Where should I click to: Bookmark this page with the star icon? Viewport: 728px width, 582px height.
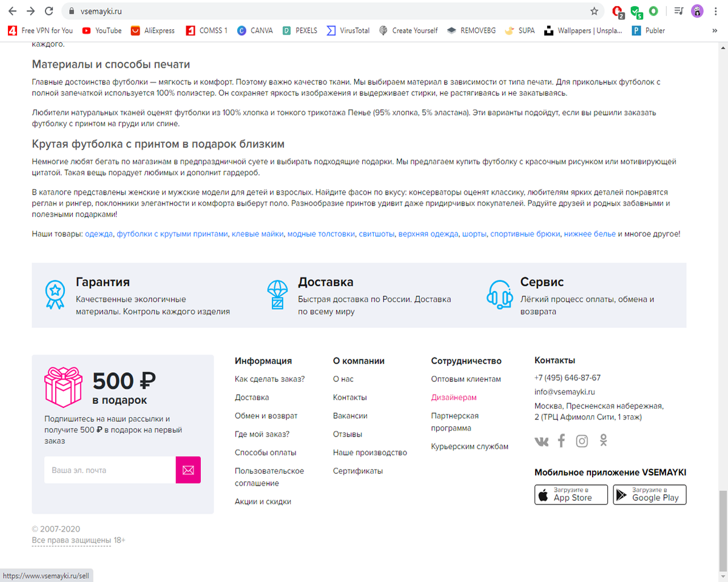click(594, 11)
